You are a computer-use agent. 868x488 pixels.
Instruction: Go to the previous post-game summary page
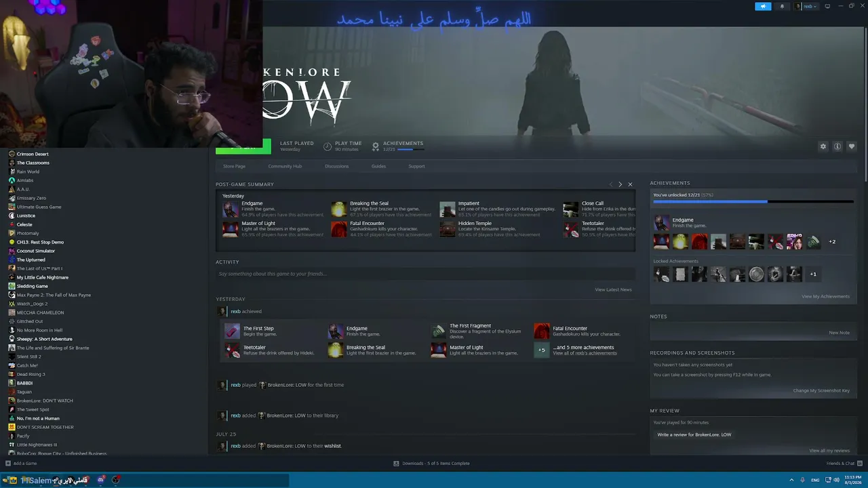(x=610, y=184)
